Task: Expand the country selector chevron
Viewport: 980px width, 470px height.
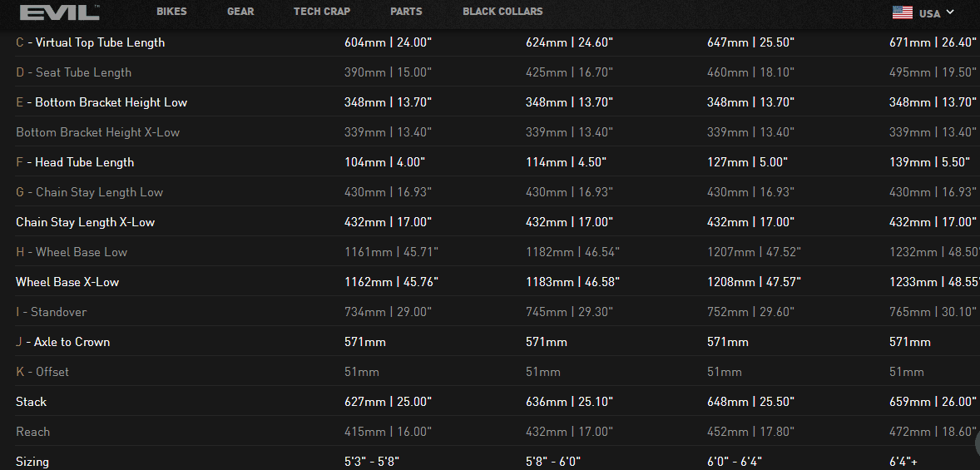Action: pyautogui.click(x=950, y=12)
